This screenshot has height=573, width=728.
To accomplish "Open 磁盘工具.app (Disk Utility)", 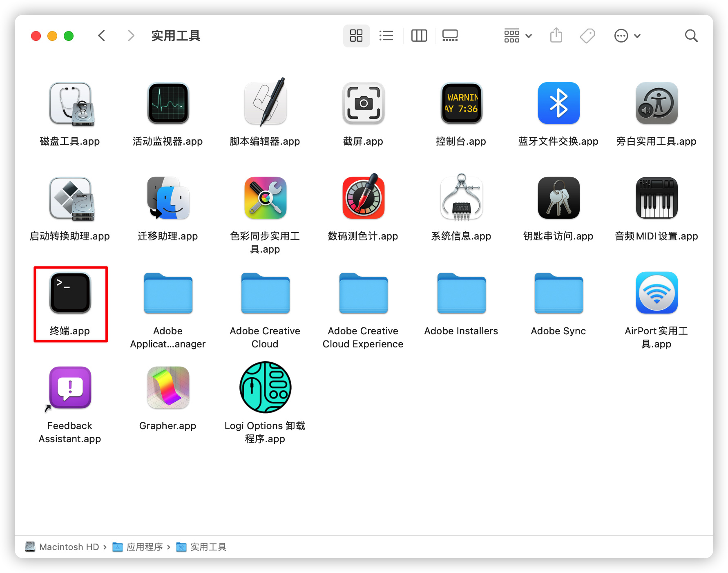I will [70, 103].
